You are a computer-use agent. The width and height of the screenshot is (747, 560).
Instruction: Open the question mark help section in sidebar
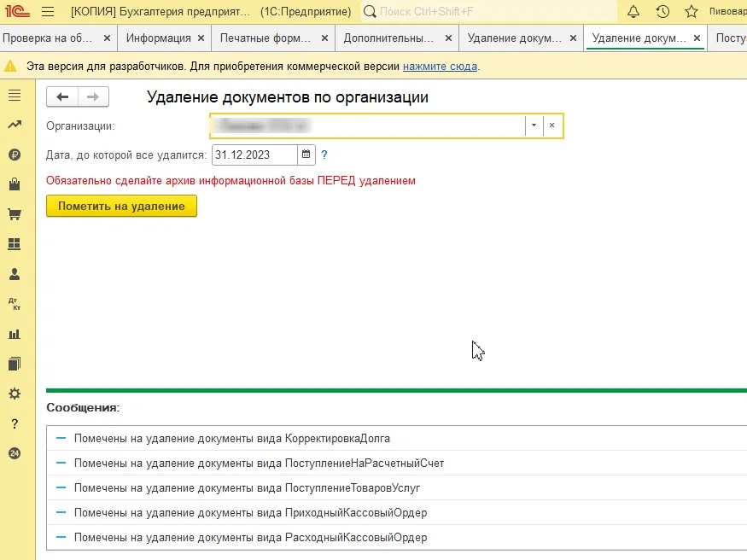[15, 423]
